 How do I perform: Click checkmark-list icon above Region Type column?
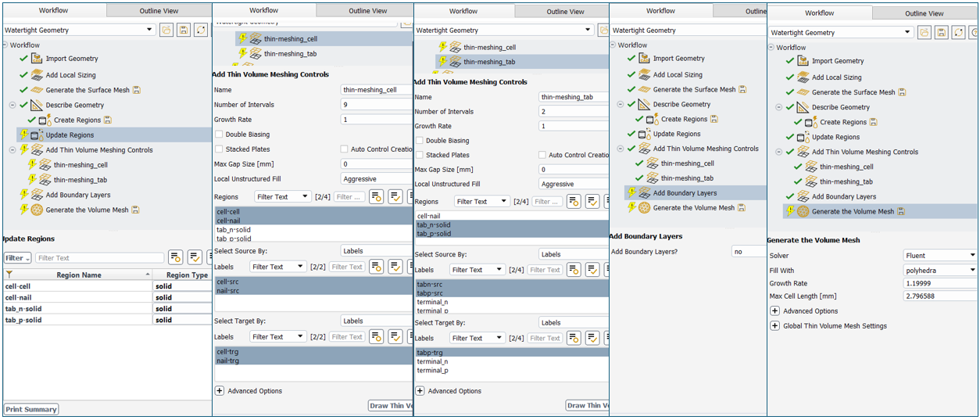pyautogui.click(x=195, y=257)
